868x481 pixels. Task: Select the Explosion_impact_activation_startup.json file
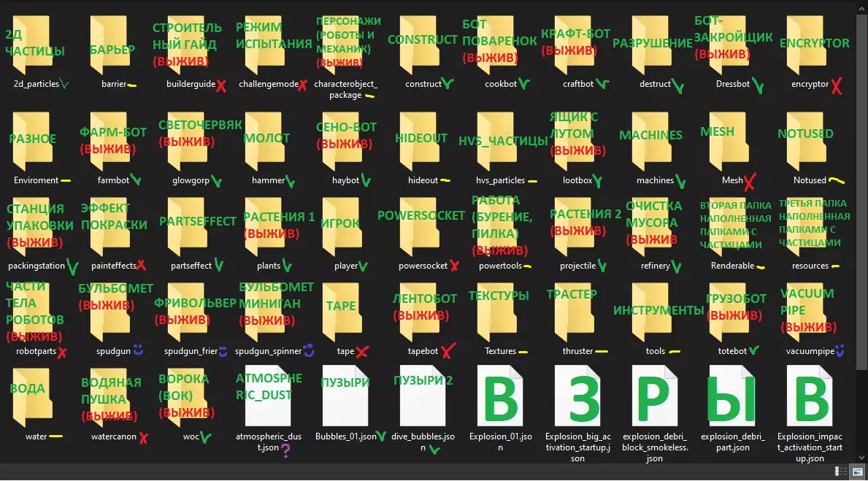click(810, 396)
